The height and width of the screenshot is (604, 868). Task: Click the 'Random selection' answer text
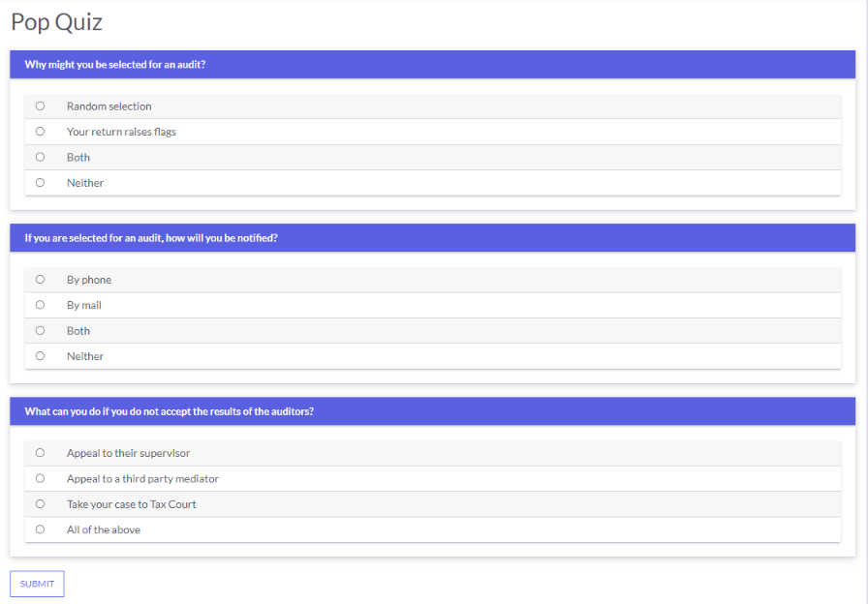tap(109, 106)
